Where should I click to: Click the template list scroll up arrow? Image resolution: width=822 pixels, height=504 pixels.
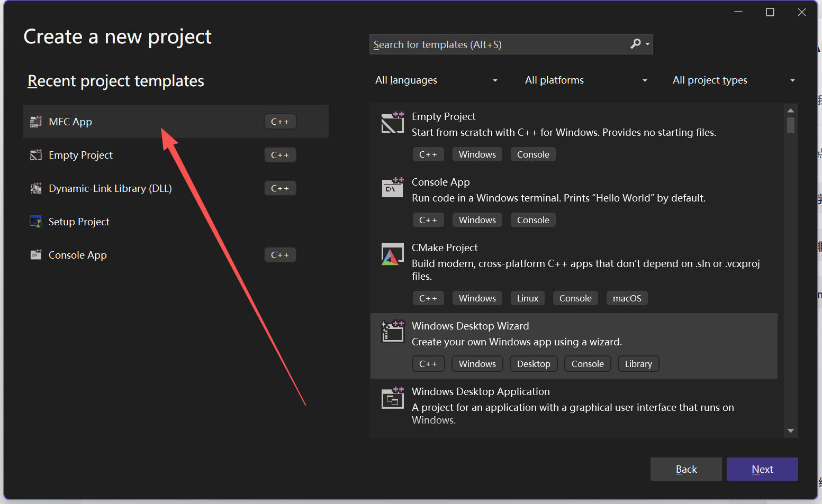[x=790, y=111]
